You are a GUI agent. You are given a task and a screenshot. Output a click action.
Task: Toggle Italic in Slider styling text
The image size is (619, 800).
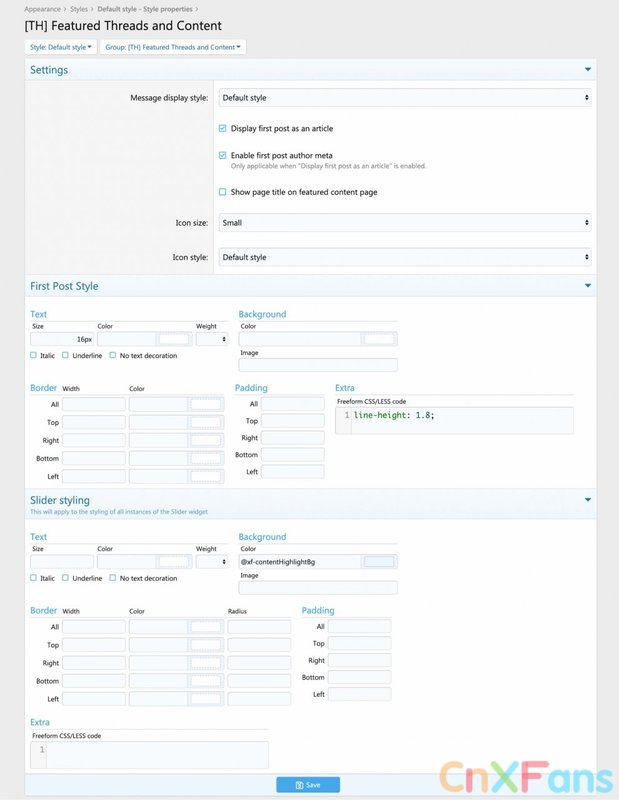click(33, 578)
